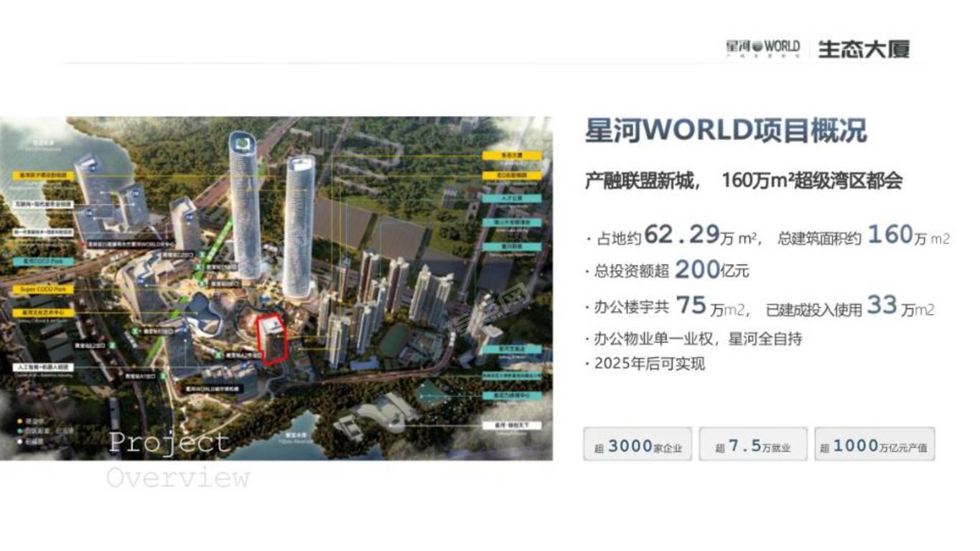Click the 超3000家企业 badge

(x=638, y=446)
